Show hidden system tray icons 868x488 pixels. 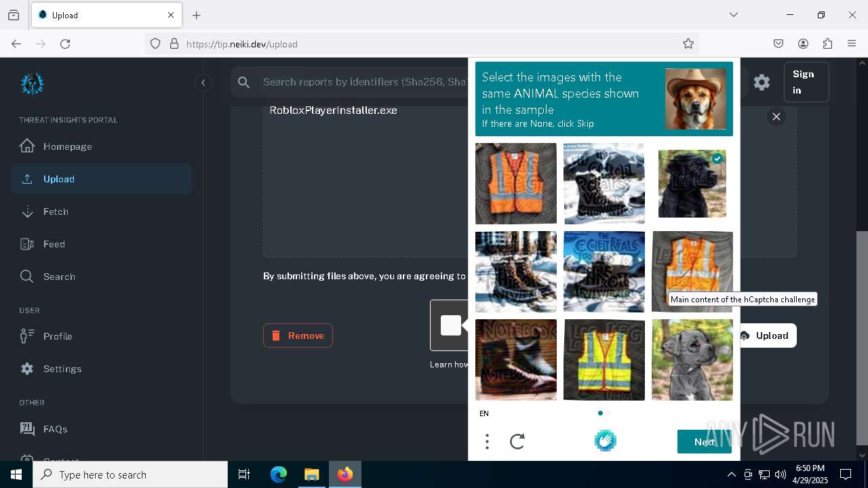(x=731, y=474)
